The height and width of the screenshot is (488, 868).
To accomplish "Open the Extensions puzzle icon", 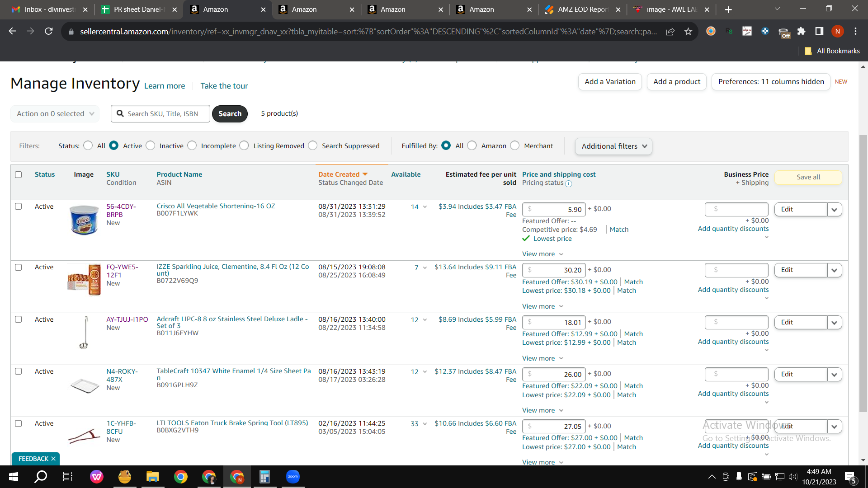I will 801,31.
